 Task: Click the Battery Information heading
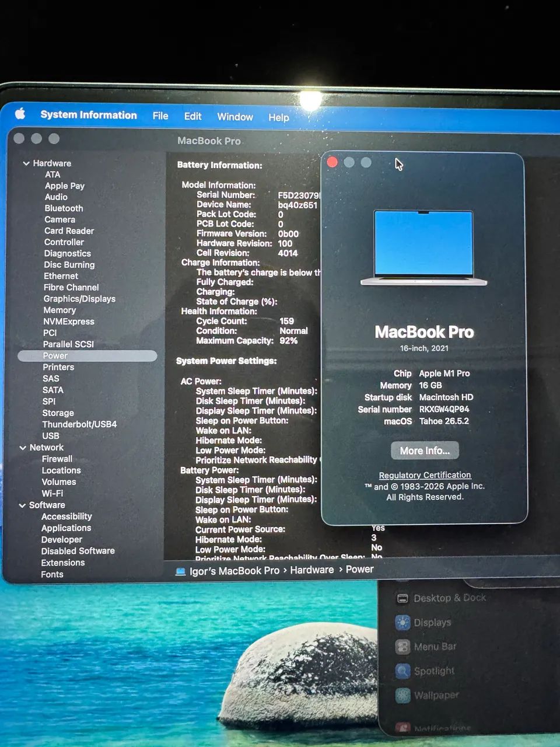[219, 165]
